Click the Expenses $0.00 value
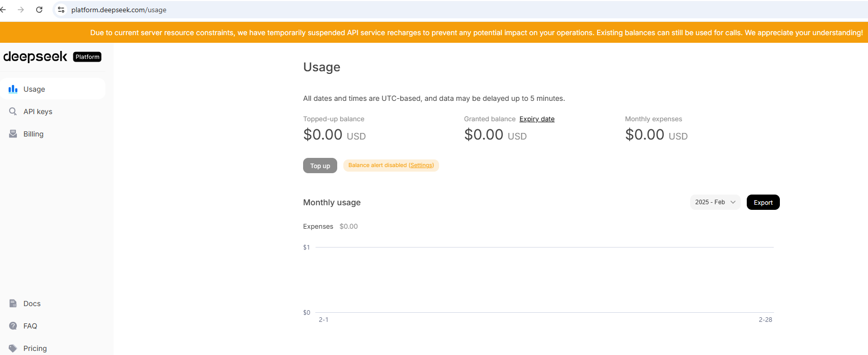 [348, 227]
